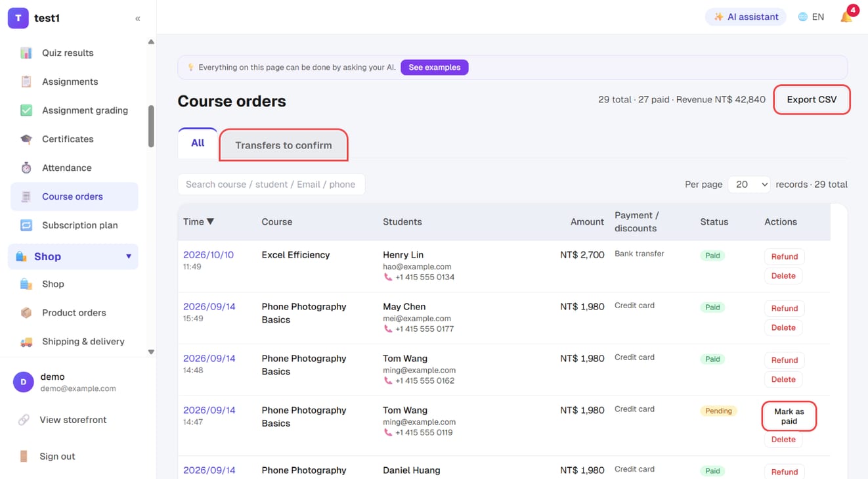This screenshot has width=868, height=479.
Task: Click the order search input field
Action: click(271, 185)
